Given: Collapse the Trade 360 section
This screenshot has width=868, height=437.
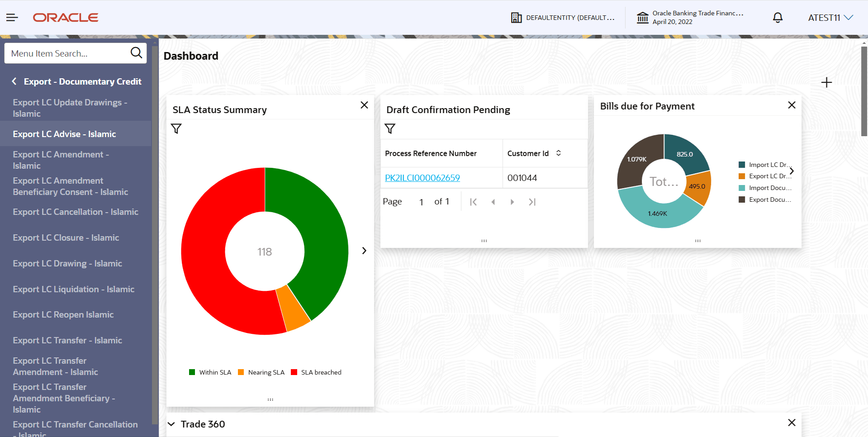Looking at the screenshot, I should 171,424.
